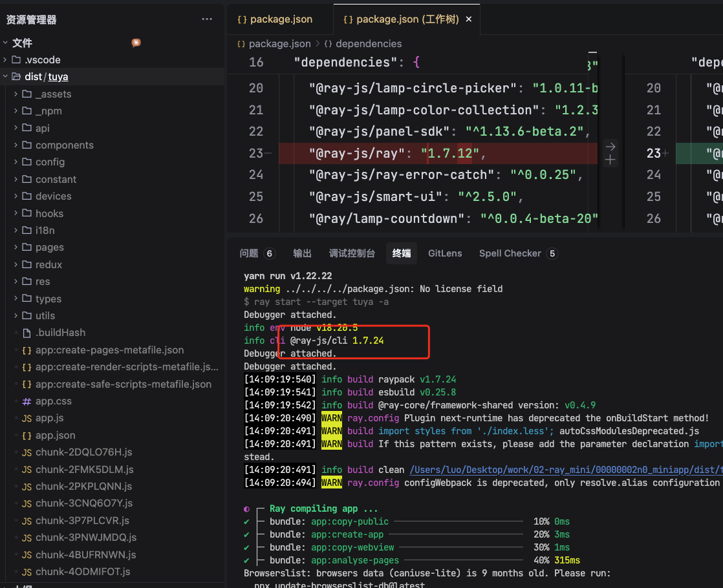Collapse the dist/tuya folder chevron
This screenshot has width=723, height=588.
tap(6, 76)
